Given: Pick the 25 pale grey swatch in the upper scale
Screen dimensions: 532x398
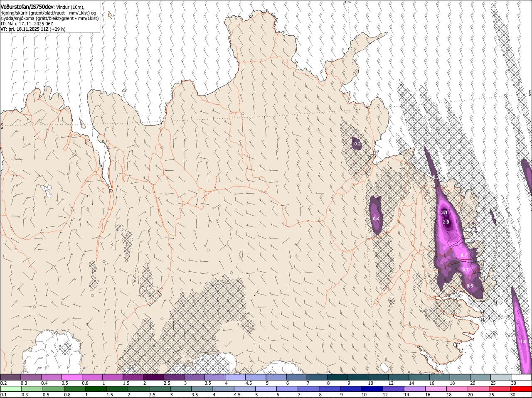Looking at the screenshot, I should (501, 377).
